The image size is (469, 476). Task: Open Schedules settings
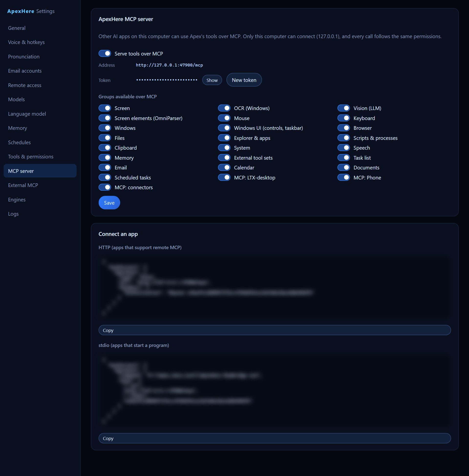click(40, 142)
